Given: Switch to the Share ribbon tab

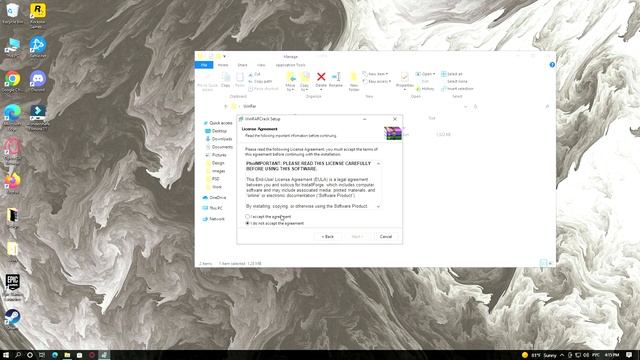Looking at the screenshot, I should [x=242, y=65].
